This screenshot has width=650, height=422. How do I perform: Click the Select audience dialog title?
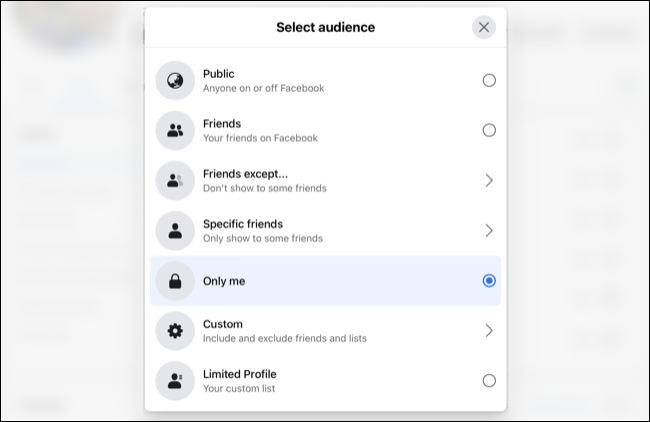tap(325, 27)
